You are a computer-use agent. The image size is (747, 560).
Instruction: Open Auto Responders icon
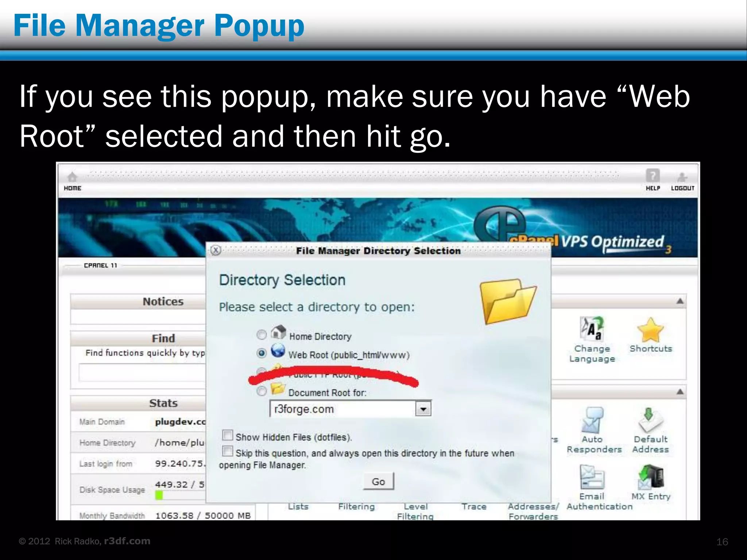coord(592,420)
